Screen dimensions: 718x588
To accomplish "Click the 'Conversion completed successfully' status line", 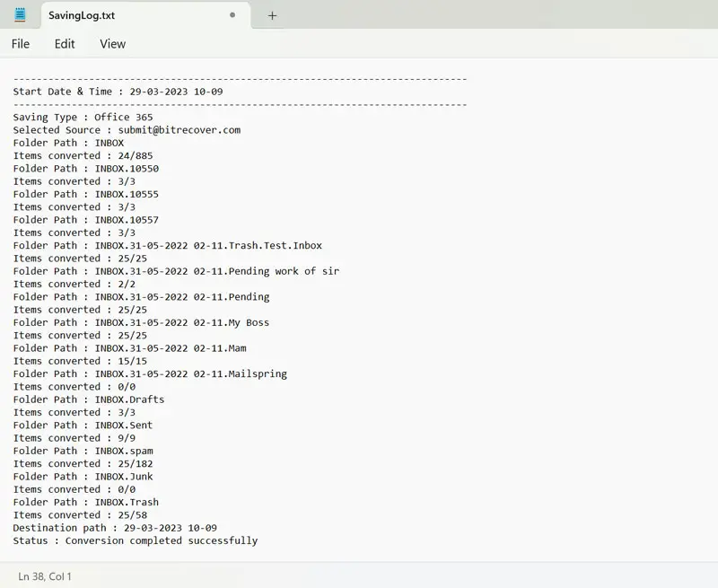I will coord(136,540).
